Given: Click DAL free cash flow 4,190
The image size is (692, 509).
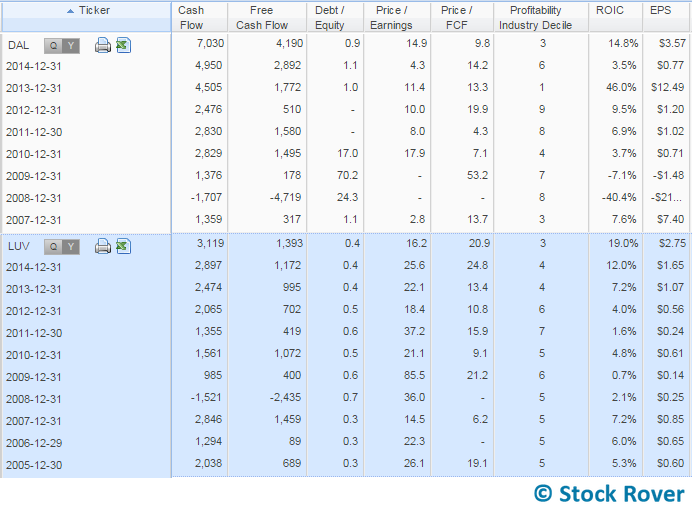Looking at the screenshot, I should (290, 44).
